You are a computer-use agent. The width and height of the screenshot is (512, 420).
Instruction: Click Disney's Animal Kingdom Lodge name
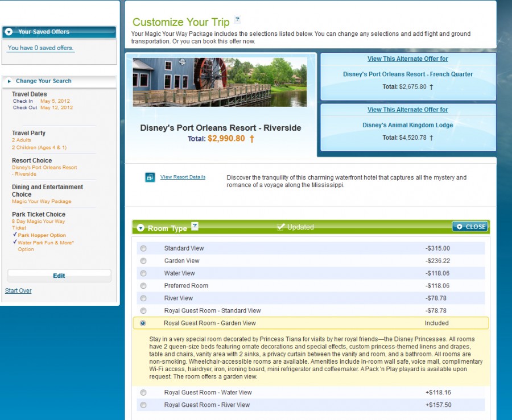pos(407,125)
